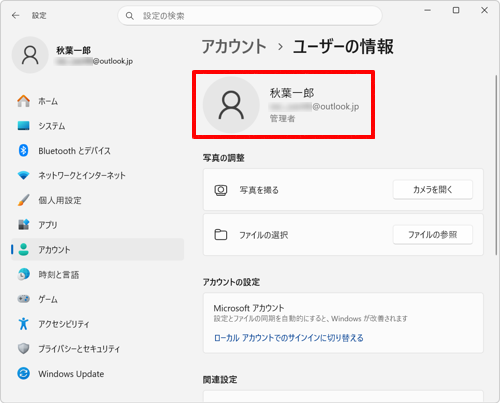Click the アプリ icon in sidebar
The image size is (500, 403).
tap(24, 225)
